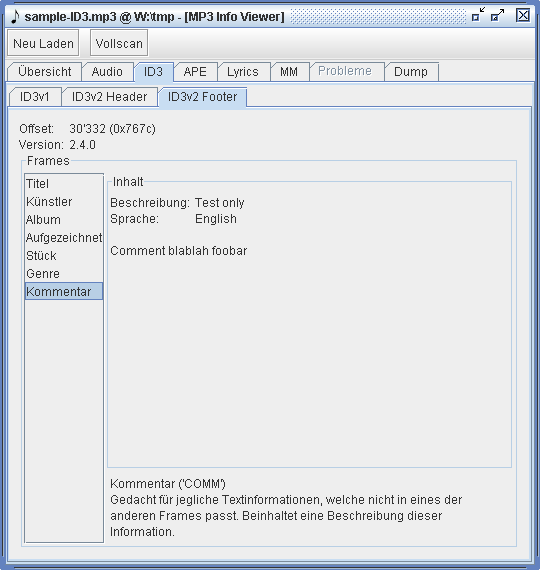
Task: Open the Audio tab
Action: point(107,72)
